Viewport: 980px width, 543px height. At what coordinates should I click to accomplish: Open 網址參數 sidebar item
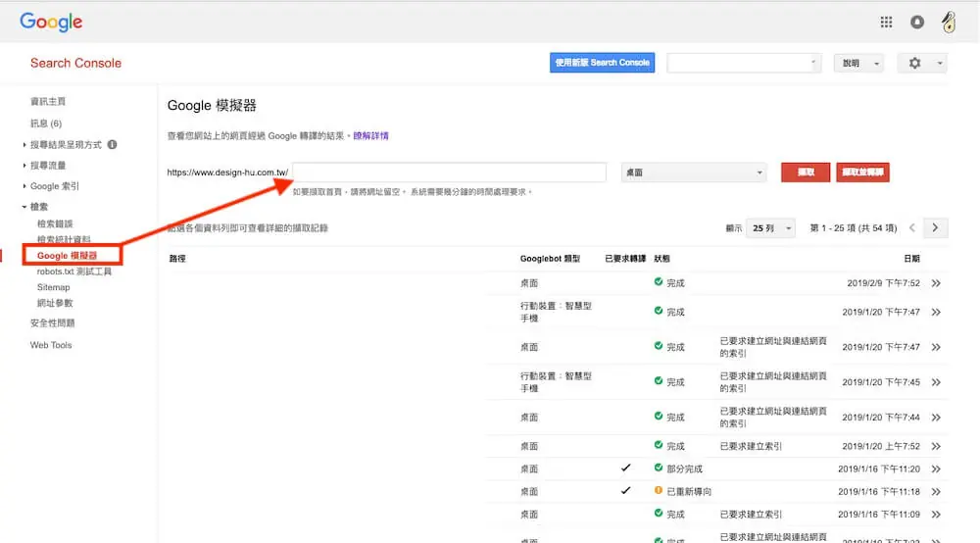54,303
